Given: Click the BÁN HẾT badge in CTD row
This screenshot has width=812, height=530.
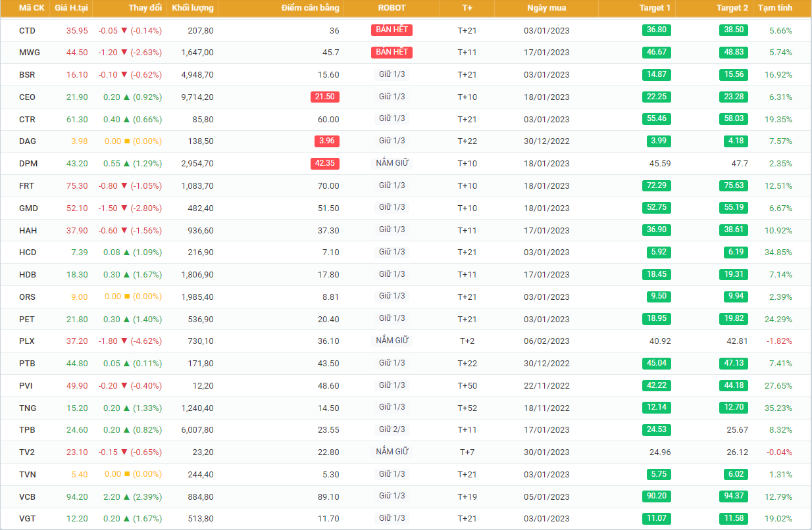Looking at the screenshot, I should click(x=392, y=30).
